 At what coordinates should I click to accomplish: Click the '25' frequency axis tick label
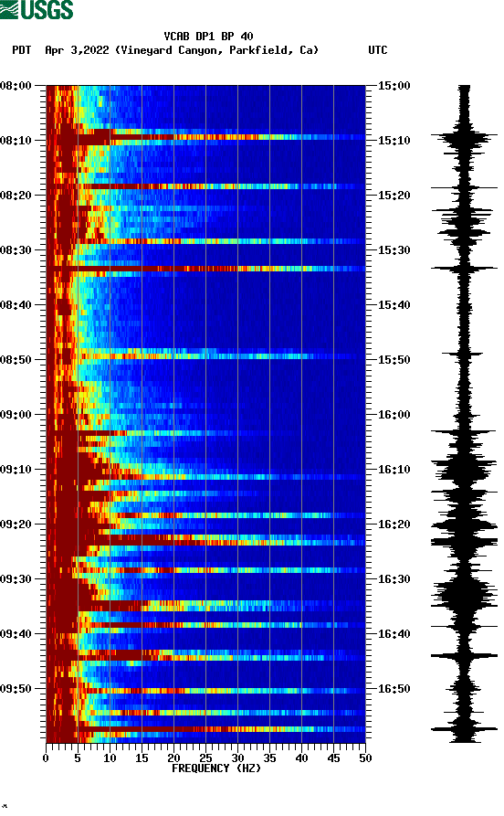point(205,758)
